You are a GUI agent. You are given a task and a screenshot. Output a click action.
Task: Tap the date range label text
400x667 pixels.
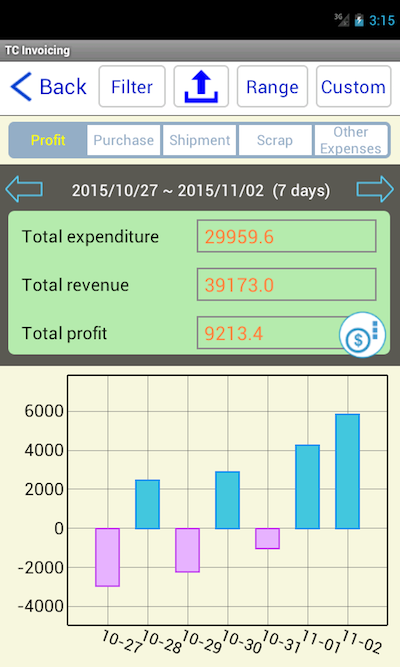pos(200,190)
